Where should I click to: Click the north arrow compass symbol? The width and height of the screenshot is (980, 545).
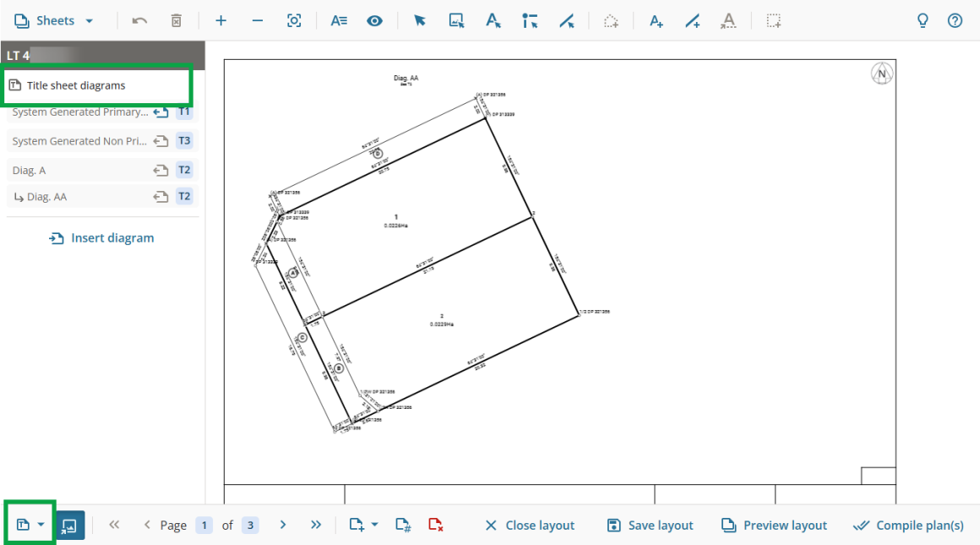coord(882,74)
